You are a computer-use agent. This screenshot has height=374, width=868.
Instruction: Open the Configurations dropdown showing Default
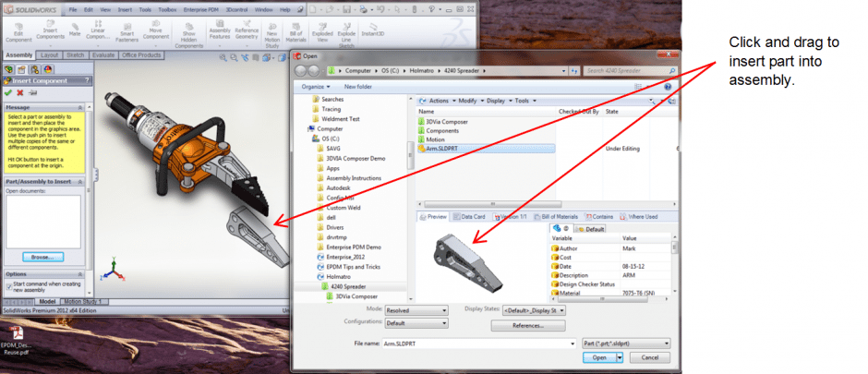(417, 324)
